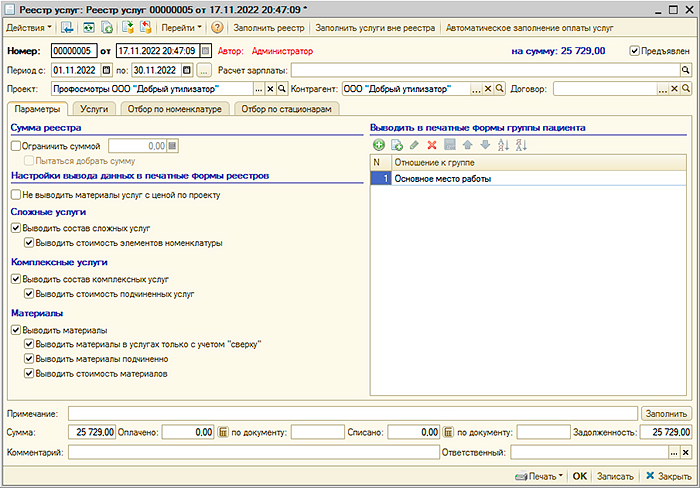
Task: Click into the Комментарий text field
Action: coord(252,453)
